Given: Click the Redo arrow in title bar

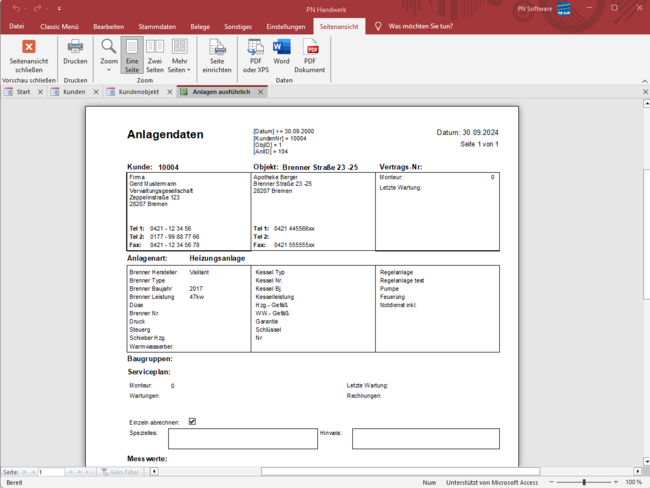Looking at the screenshot, I should 38,8.
